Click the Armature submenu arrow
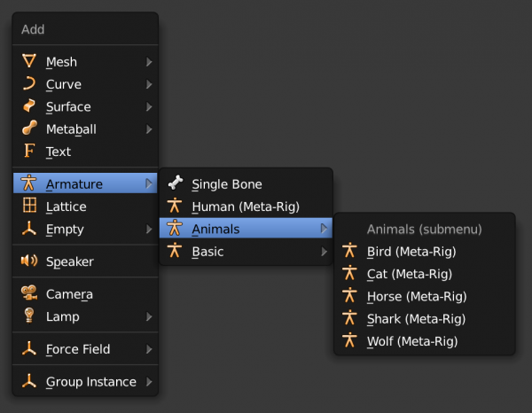Image resolution: width=532 pixels, height=413 pixels. coord(149,183)
